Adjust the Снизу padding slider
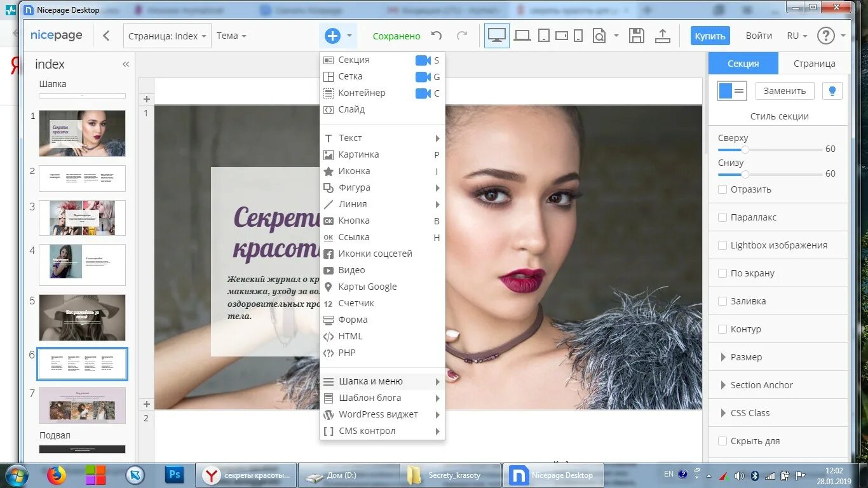The image size is (868, 488). click(745, 174)
